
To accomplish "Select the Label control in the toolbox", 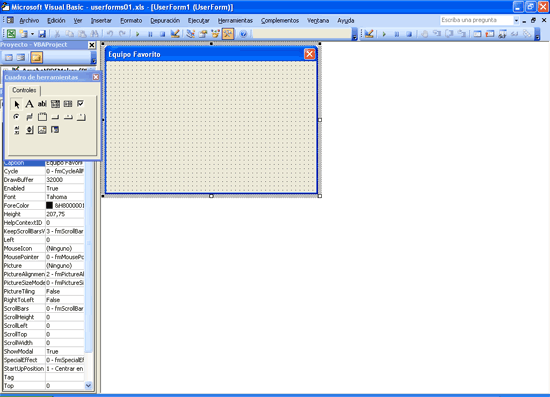I will 29,104.
